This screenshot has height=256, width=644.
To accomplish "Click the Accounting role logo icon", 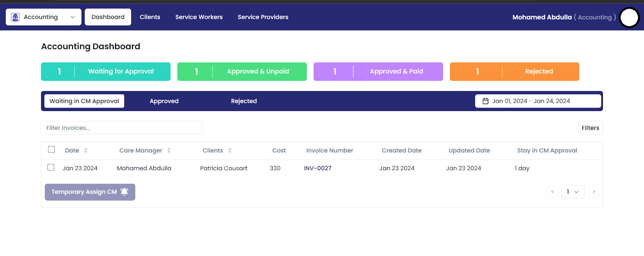I will (15, 17).
